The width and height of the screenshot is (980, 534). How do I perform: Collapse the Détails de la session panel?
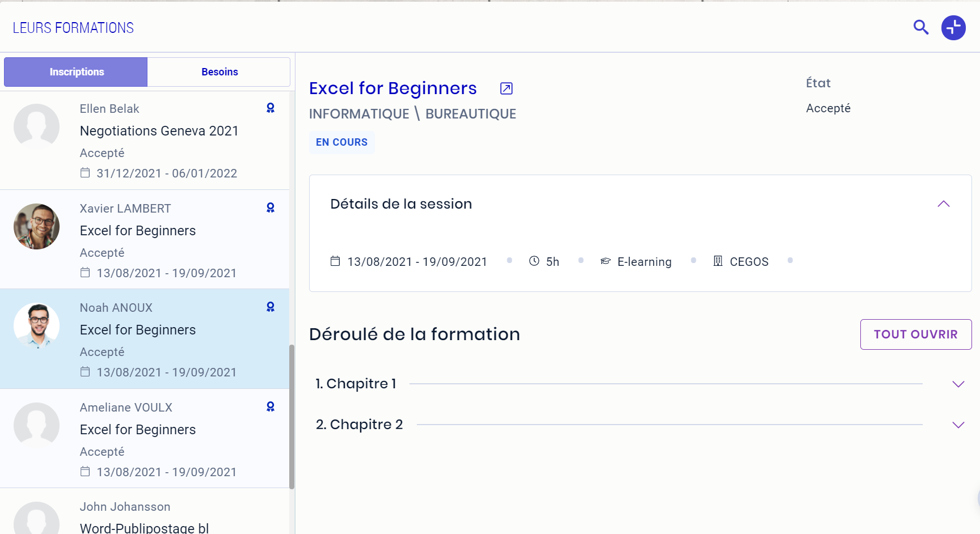click(x=944, y=204)
